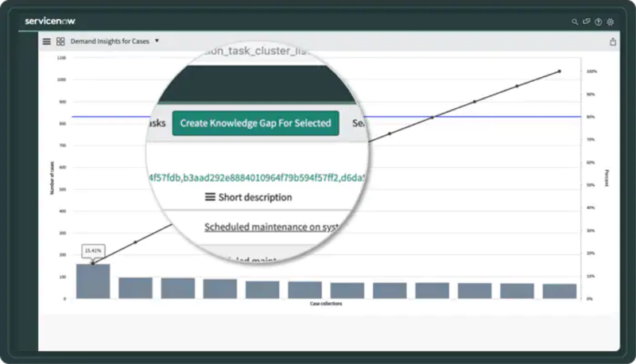Click the Case collections axis label
Image resolution: width=636 pixels, height=364 pixels.
click(326, 304)
